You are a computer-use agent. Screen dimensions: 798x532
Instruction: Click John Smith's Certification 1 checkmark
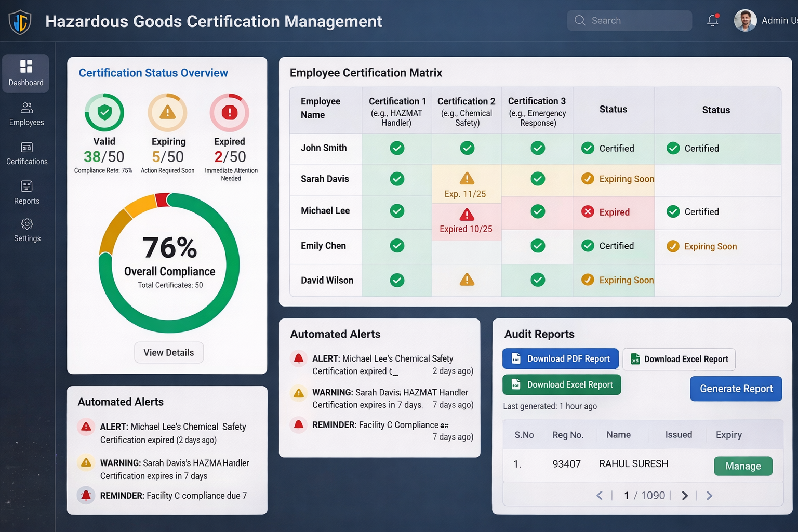click(x=397, y=149)
